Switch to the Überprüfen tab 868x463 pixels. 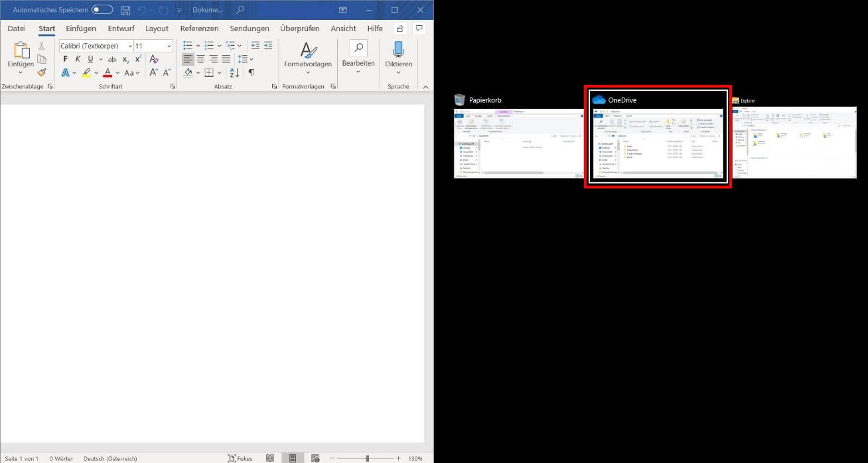pyautogui.click(x=299, y=29)
